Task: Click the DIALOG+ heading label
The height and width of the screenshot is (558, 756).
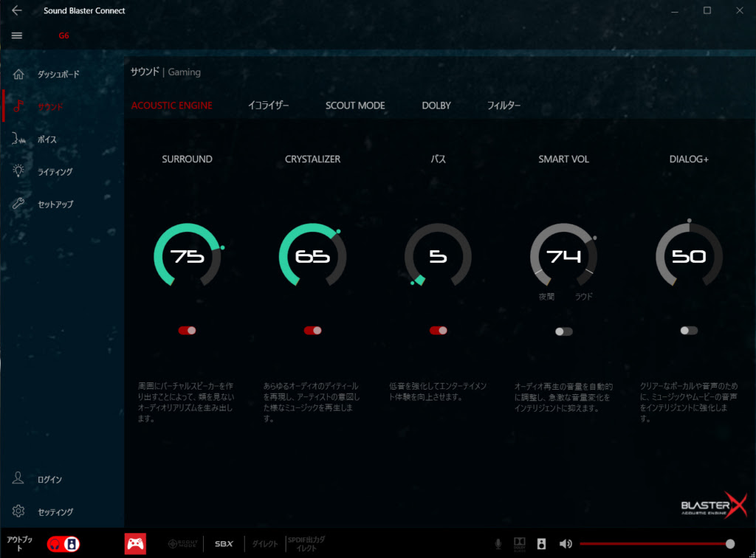Action: [x=689, y=159]
